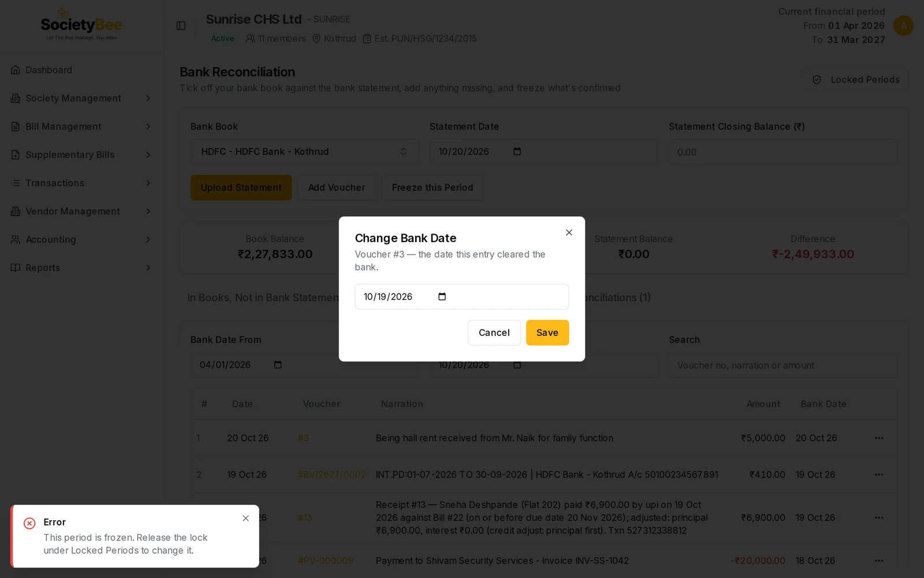
Task: Close the Change Bank Date dialog
Action: (569, 232)
